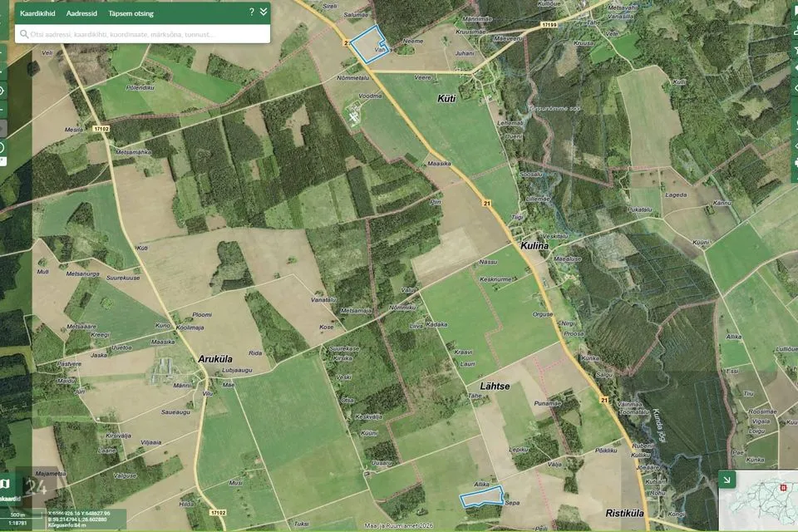
Task: Click the magnifier search icon
Action: pos(24,34)
